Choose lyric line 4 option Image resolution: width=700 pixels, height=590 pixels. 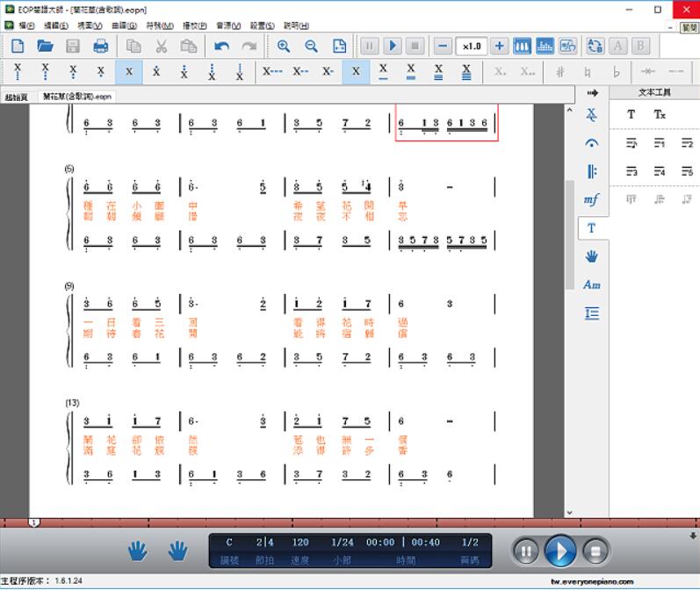(x=660, y=171)
